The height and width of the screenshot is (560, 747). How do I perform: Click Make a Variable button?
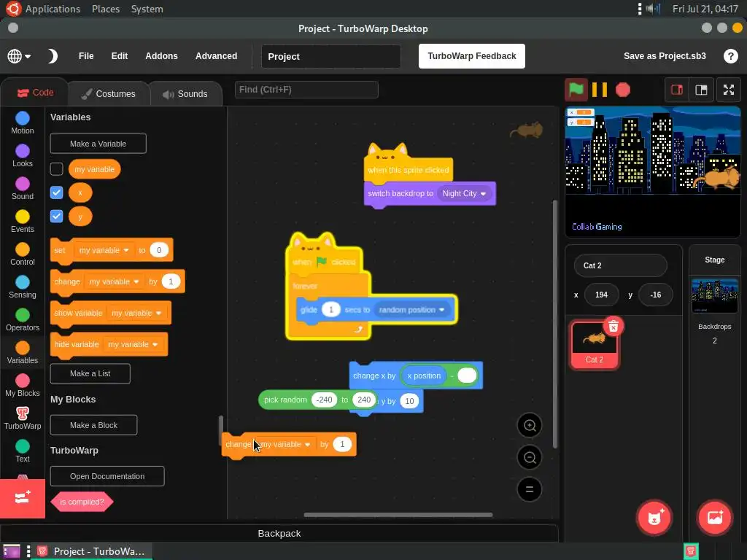[98, 144]
